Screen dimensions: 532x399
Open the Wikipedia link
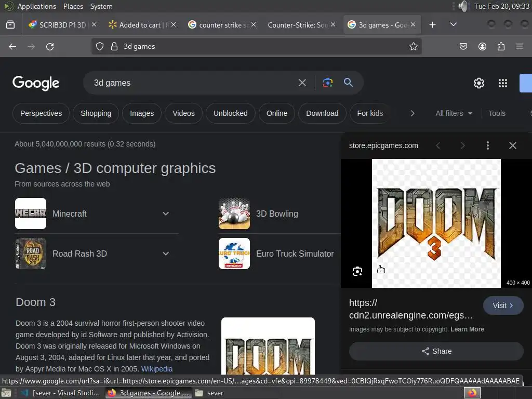[x=157, y=369]
